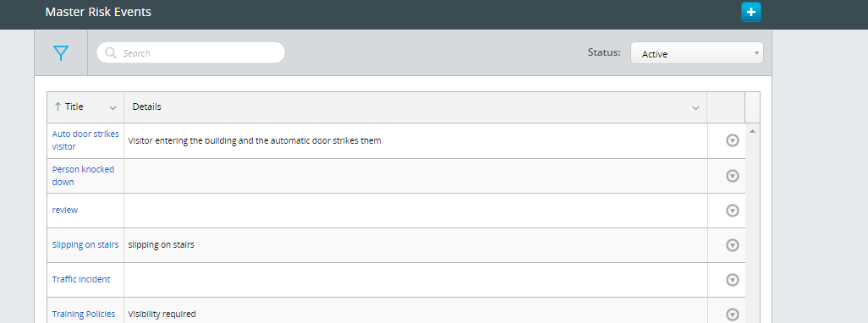Click the Master Risk Events heading
The width and height of the screenshot is (868, 323).
[98, 12]
